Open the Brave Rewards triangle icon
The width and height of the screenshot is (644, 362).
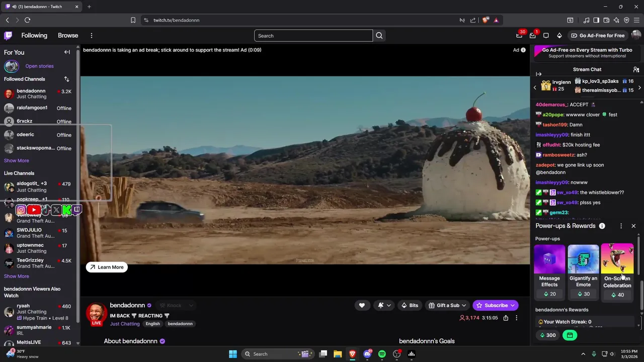click(496, 20)
